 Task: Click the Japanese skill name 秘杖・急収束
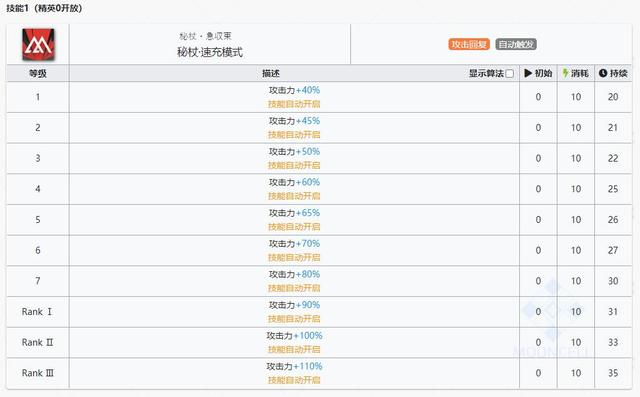205,36
